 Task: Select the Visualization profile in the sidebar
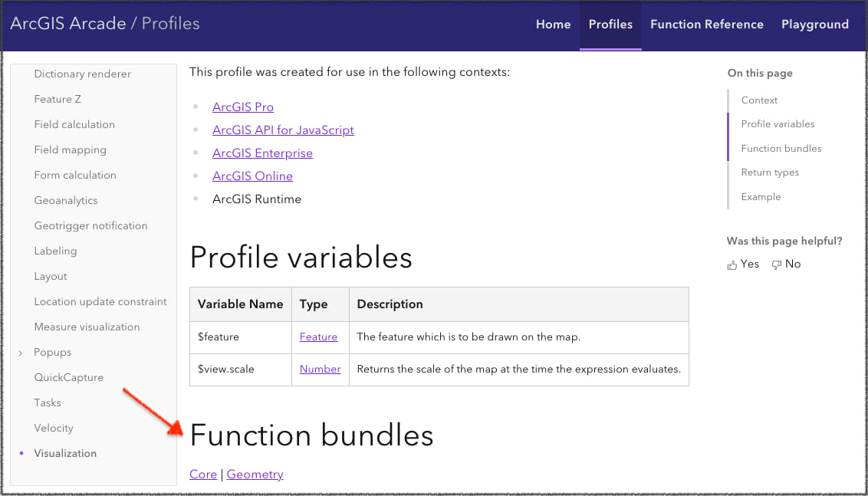point(65,453)
